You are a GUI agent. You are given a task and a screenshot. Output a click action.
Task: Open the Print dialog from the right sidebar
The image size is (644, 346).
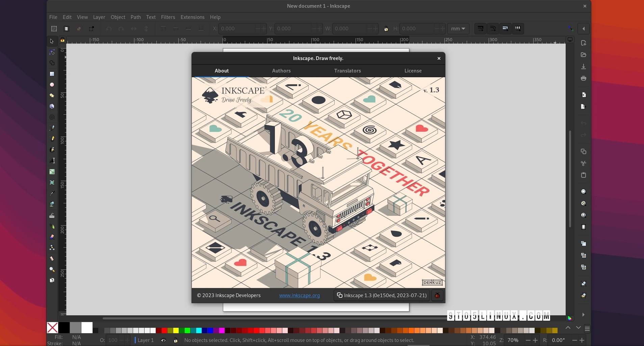584,78
